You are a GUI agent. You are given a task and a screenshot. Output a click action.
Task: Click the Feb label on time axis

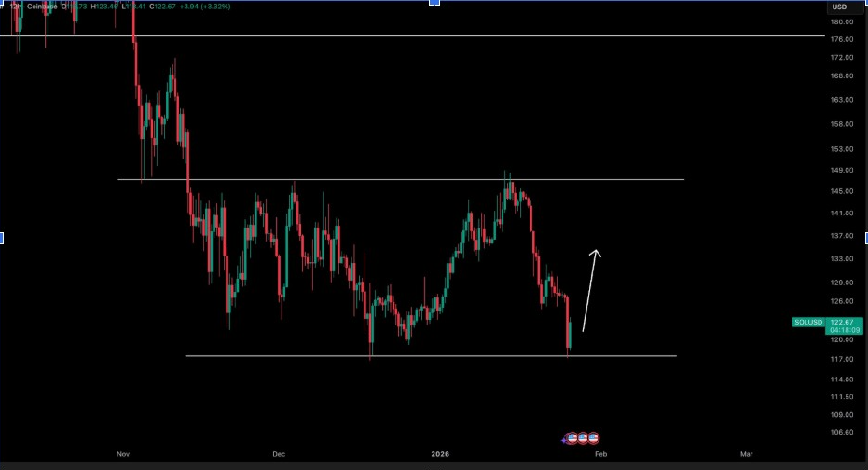click(600, 454)
